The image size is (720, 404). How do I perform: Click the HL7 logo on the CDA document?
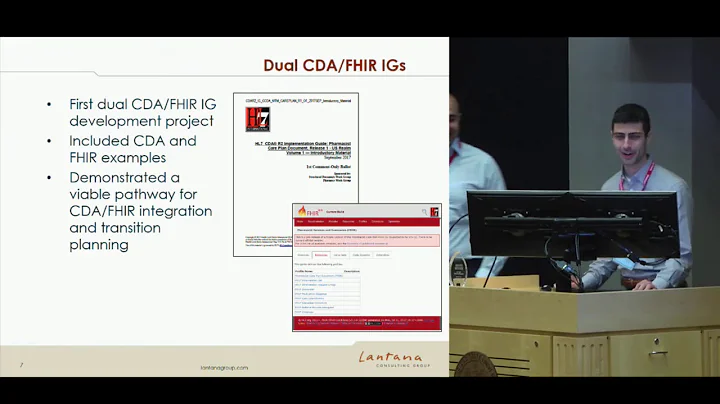coord(257,119)
